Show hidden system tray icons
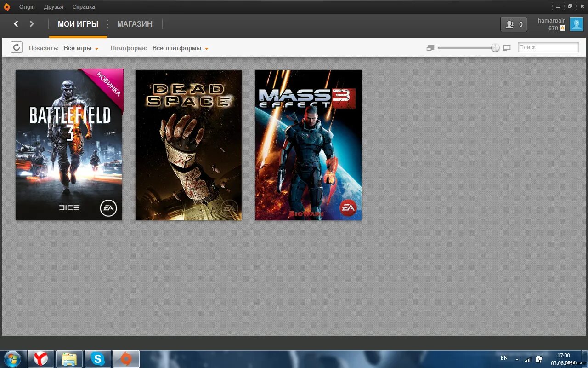588x368 pixels. [x=517, y=359]
